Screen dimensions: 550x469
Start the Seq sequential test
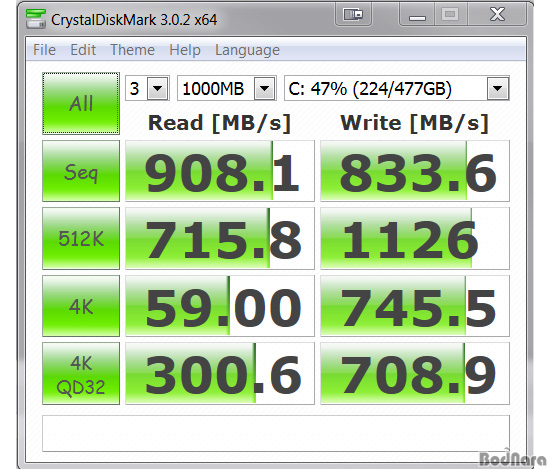tap(81, 171)
